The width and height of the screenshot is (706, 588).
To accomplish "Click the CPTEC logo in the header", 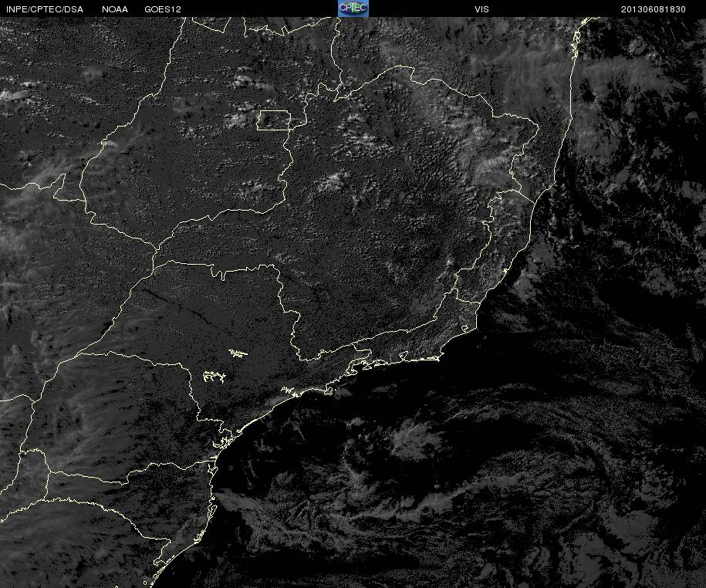I will point(353,8).
